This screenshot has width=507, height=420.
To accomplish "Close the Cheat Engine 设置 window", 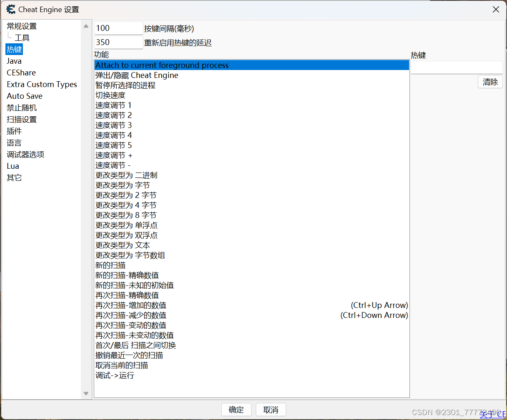I will 496,9.
